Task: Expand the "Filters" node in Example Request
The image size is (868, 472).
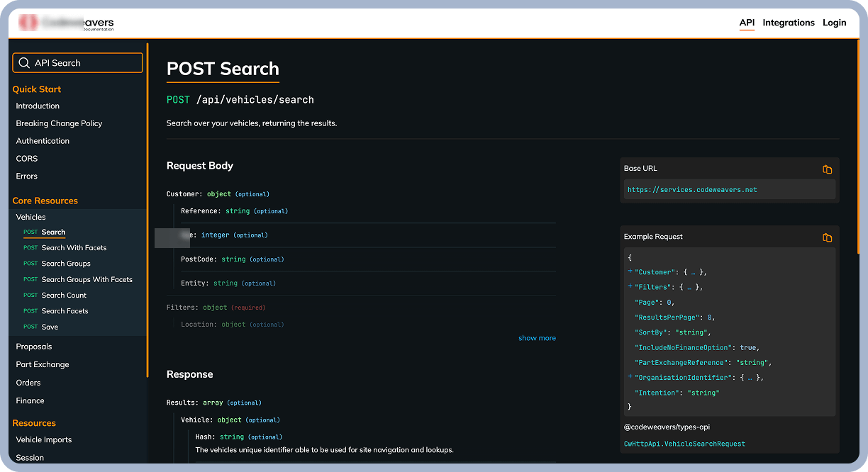Action: coord(630,287)
